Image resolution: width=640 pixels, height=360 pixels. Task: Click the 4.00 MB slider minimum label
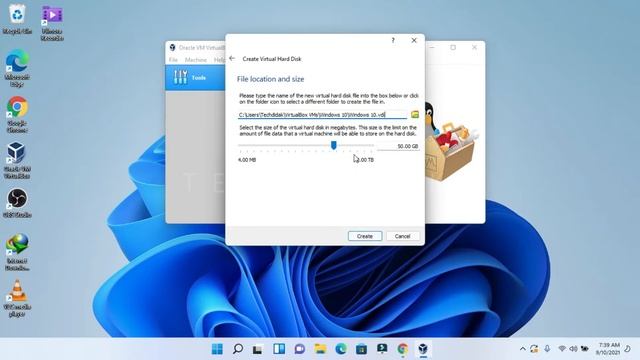(247, 160)
